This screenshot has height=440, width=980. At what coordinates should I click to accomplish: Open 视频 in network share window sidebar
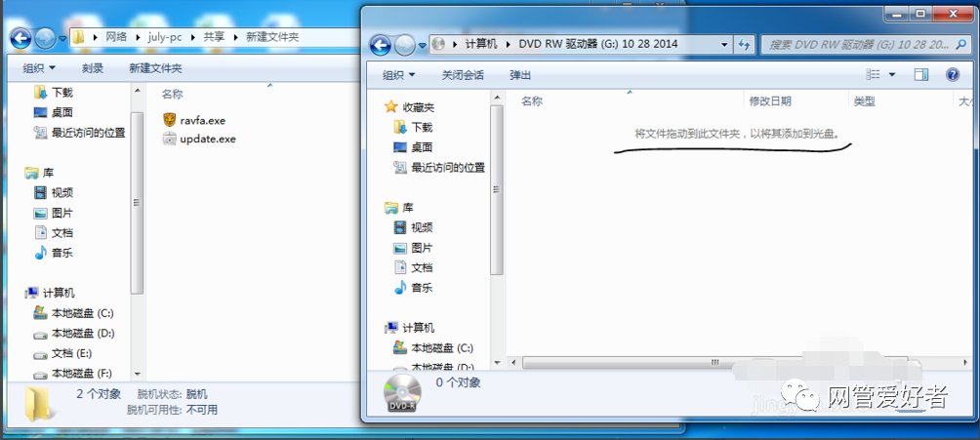coord(53,192)
